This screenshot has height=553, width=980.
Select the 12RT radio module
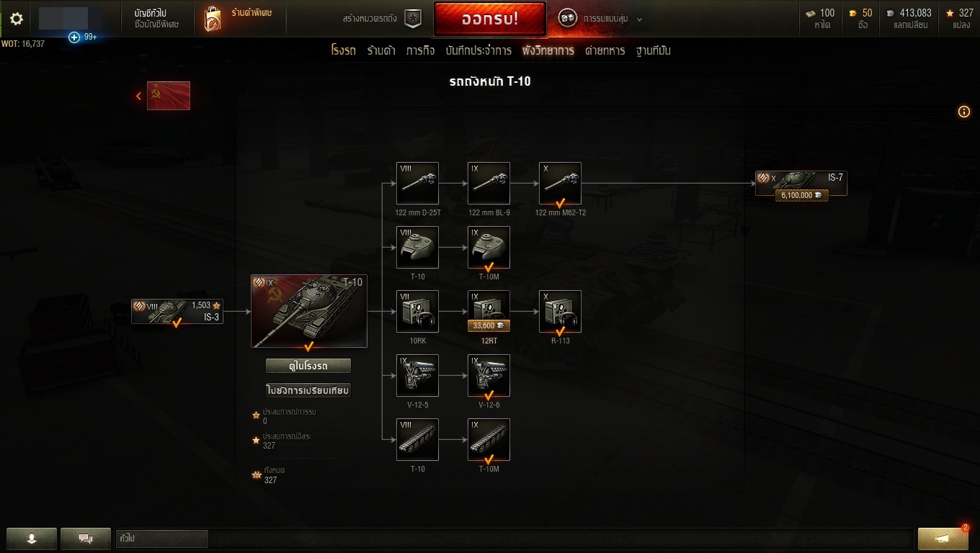(x=489, y=311)
